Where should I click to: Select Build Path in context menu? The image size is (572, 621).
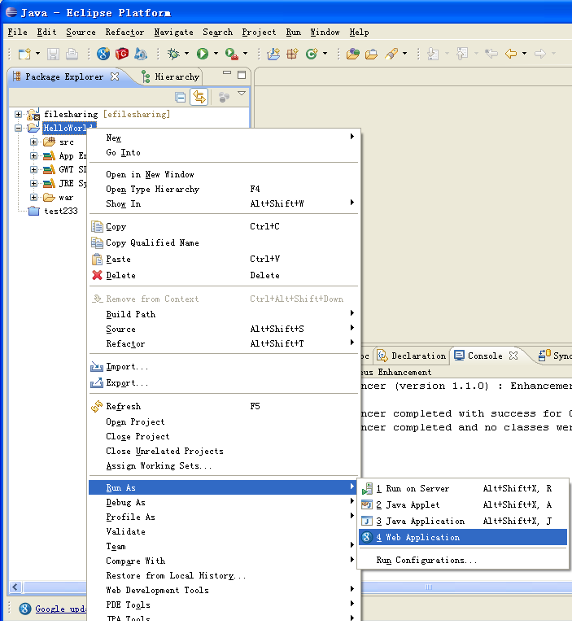pos(224,314)
